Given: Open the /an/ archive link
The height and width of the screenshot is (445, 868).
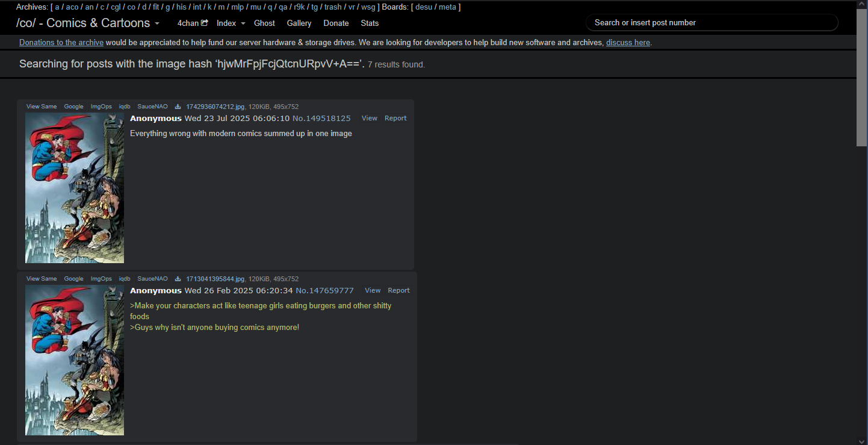Looking at the screenshot, I should click(x=89, y=7).
